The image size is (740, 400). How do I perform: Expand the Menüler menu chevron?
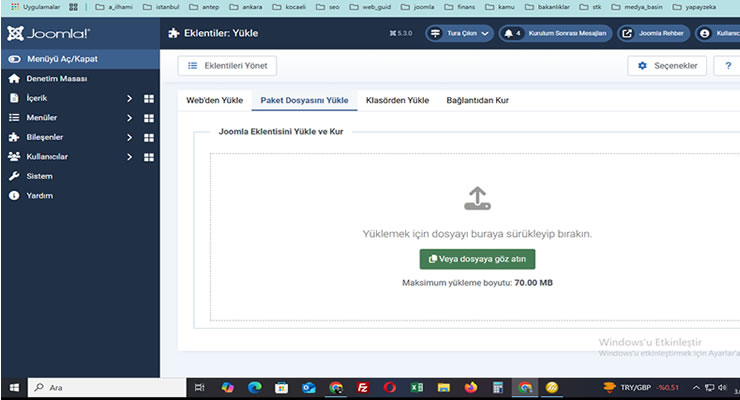[129, 118]
